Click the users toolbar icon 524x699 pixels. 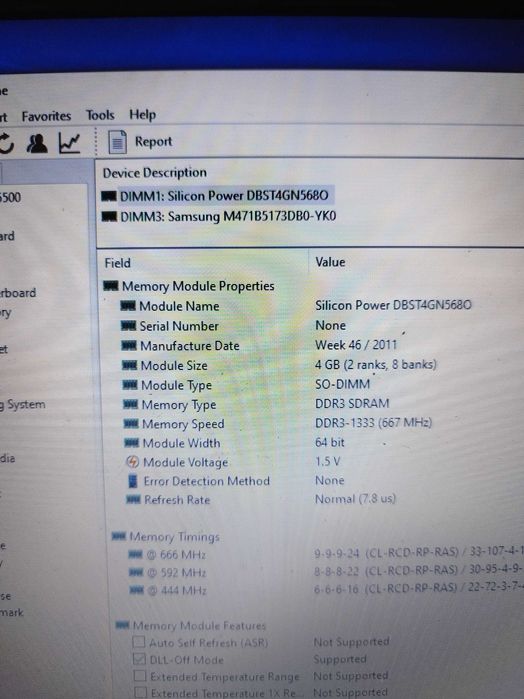pos(37,144)
